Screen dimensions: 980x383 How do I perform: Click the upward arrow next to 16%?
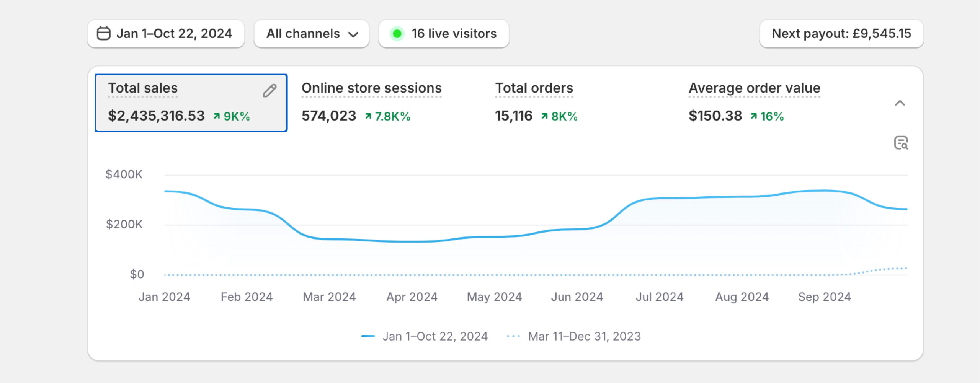753,116
